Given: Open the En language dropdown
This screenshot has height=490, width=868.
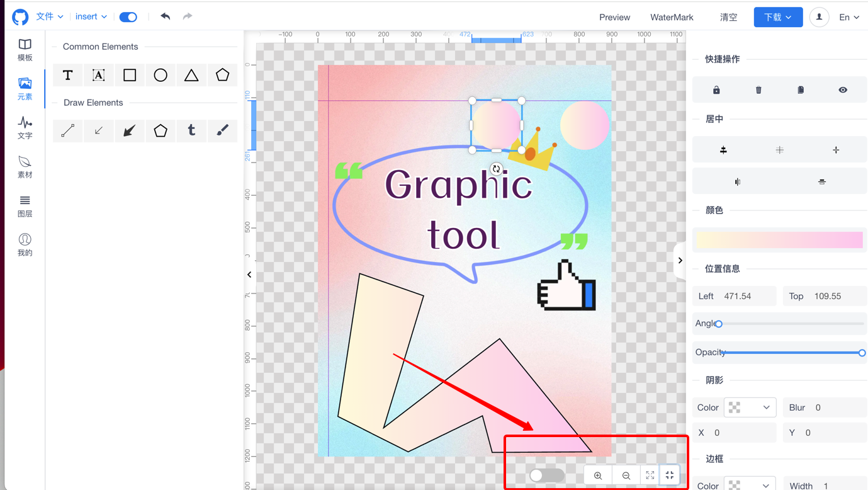Looking at the screenshot, I should click(848, 17).
